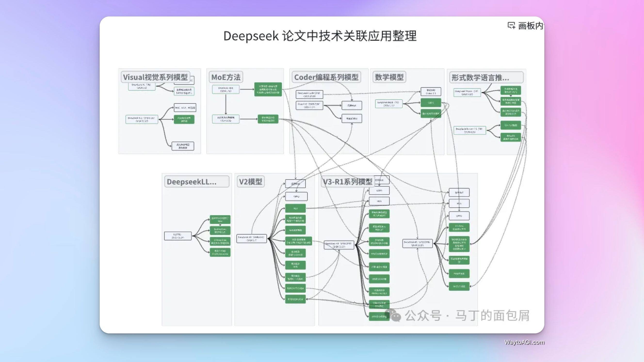The image size is (644, 362).
Task: Click the DeepSeekMath 7B node
Action: pos(388,104)
